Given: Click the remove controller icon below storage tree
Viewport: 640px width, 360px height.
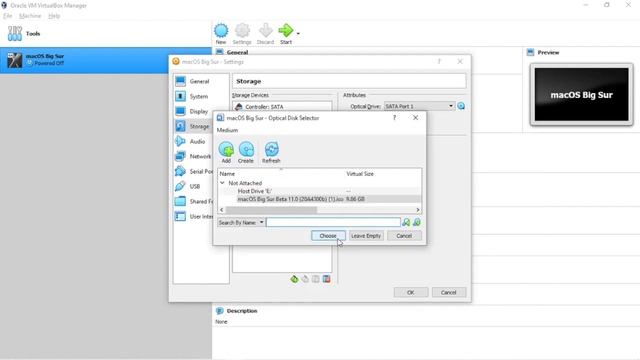Looking at the screenshot, I should tap(305, 279).
